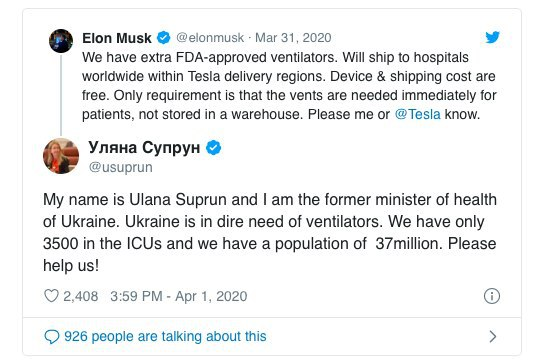
Task: Click the Twitter bird logo icon
Action: pos(492,37)
